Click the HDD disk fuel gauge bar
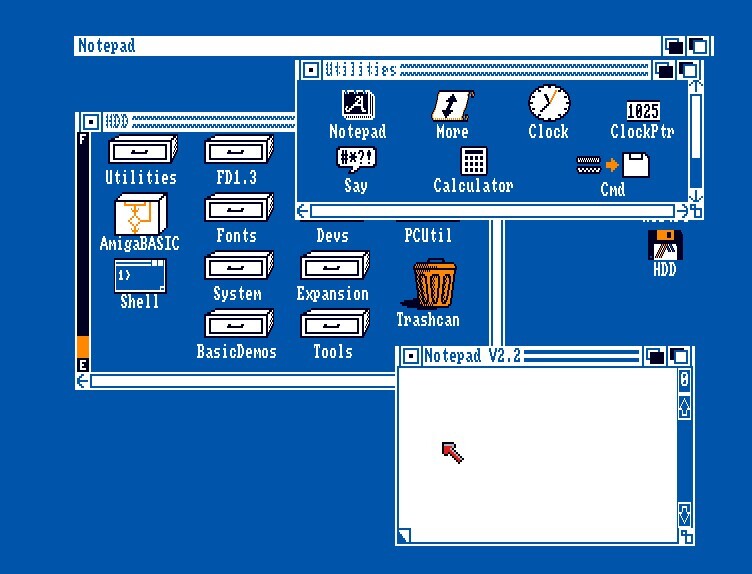Viewport: 752px width, 574px height. tap(83, 252)
